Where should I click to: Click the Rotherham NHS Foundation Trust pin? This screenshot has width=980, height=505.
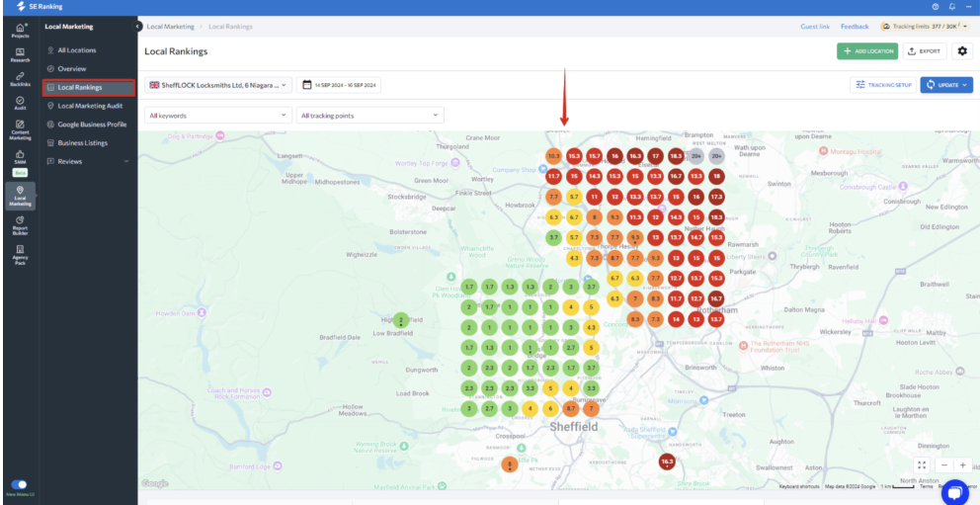click(x=743, y=345)
